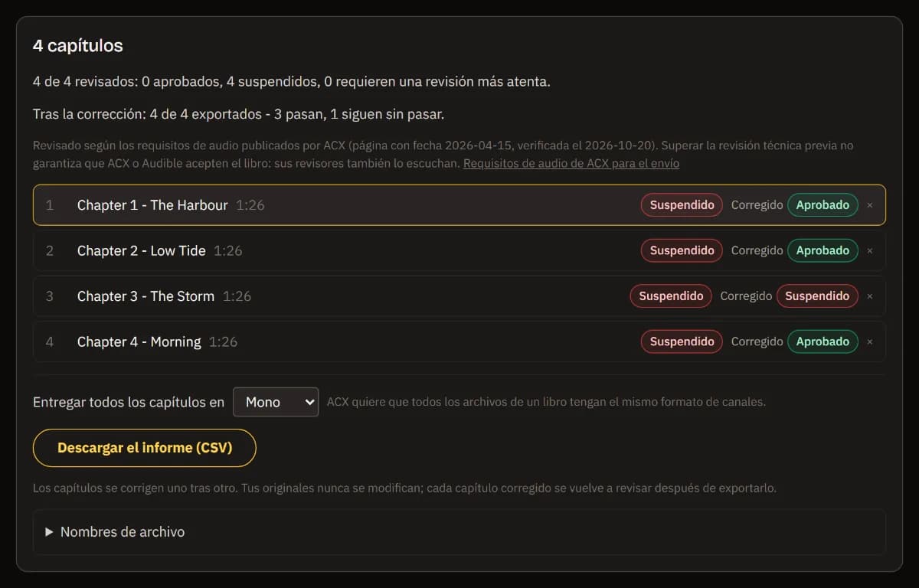Remove Chapter 4 - Morning with its × icon

point(869,341)
